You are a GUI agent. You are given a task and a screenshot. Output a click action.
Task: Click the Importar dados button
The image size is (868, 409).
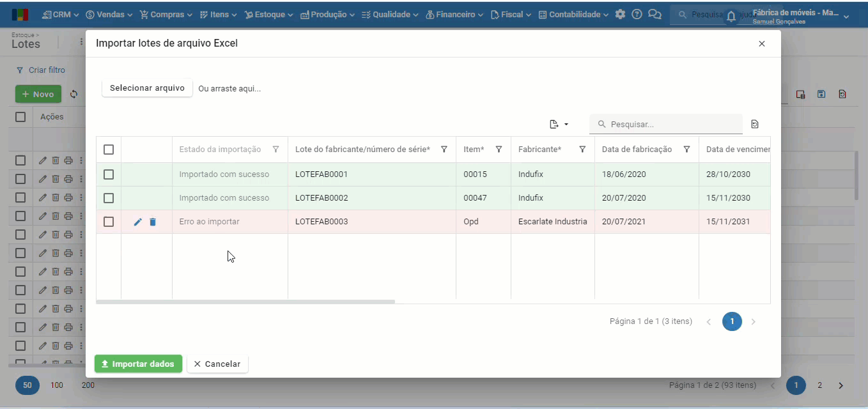[x=138, y=364]
